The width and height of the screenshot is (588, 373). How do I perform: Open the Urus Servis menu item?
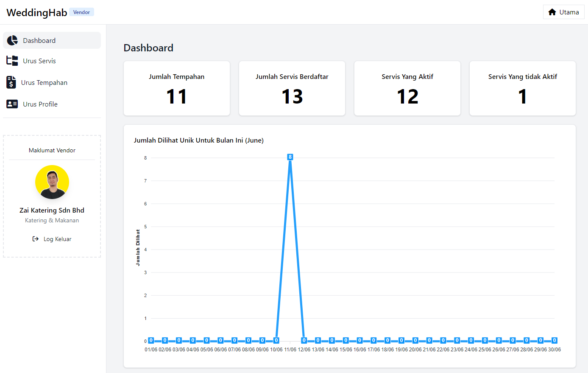click(x=39, y=61)
